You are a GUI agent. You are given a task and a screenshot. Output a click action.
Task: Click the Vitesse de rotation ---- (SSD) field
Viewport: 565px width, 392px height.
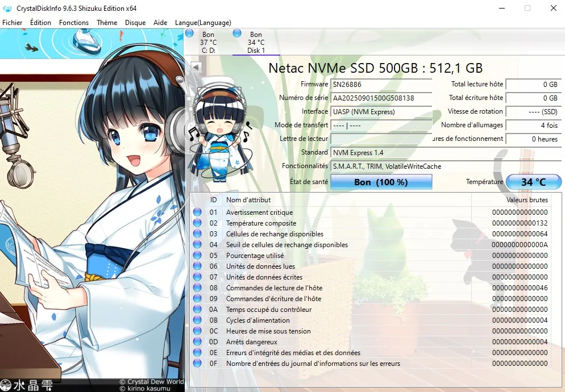pyautogui.click(x=534, y=112)
